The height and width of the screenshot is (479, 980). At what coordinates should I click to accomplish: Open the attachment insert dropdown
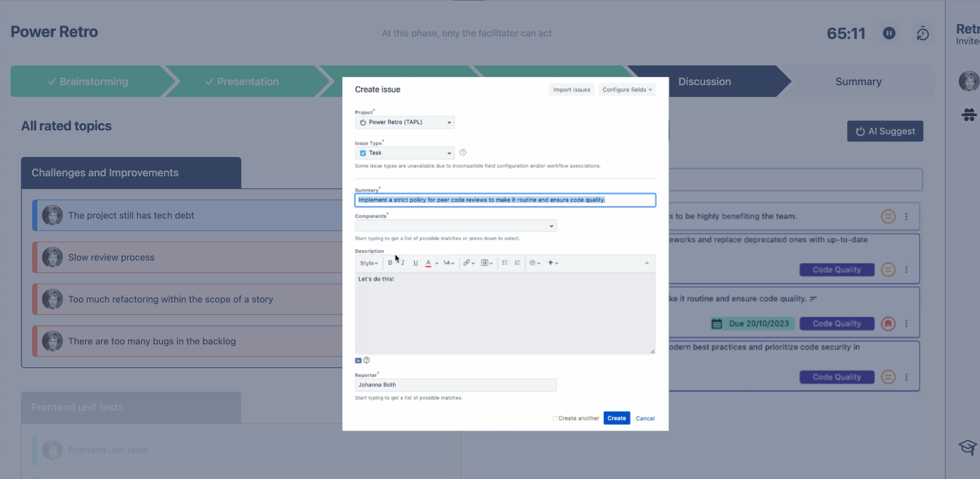point(487,263)
